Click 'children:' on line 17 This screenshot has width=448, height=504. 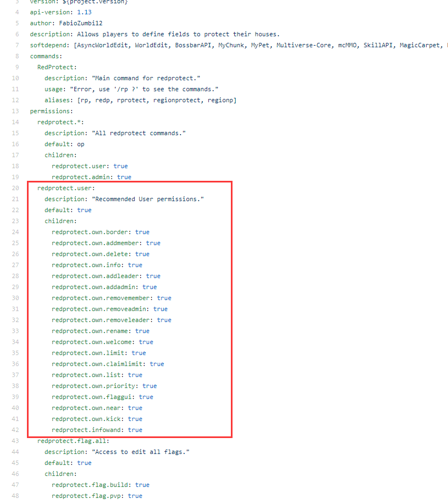coord(60,155)
